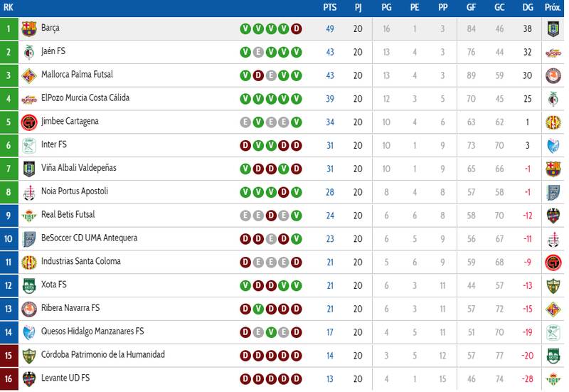
Task: Click the GF goals-for column header
Action: 472,8
